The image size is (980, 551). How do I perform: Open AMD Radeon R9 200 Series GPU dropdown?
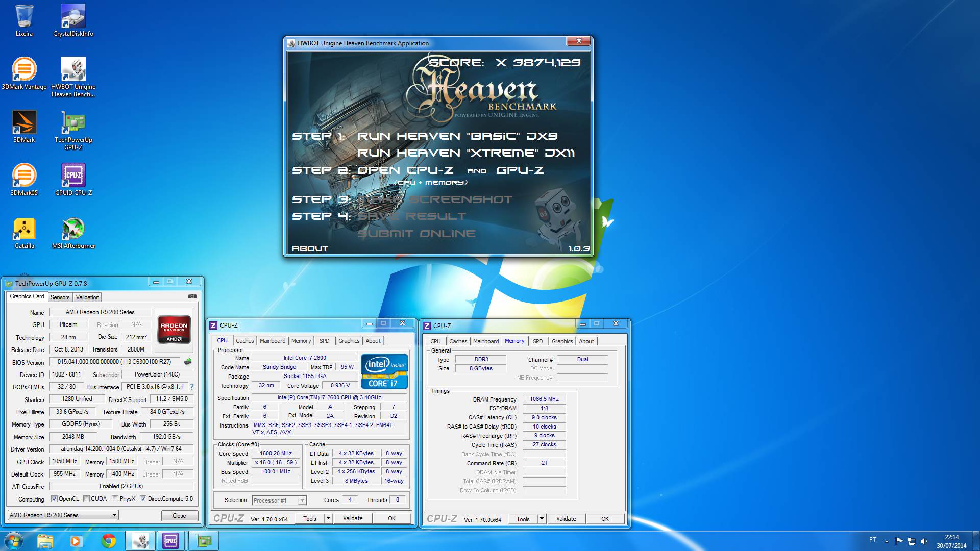[63, 515]
